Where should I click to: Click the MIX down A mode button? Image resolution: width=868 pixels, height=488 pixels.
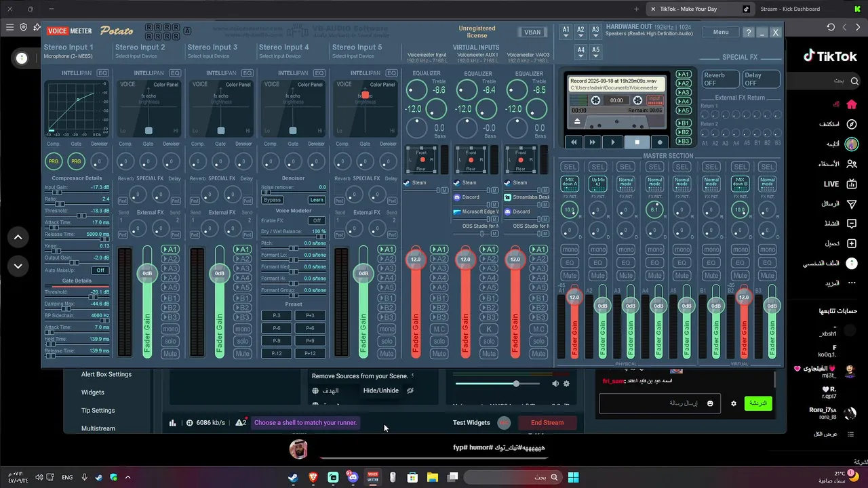pyautogui.click(x=570, y=184)
